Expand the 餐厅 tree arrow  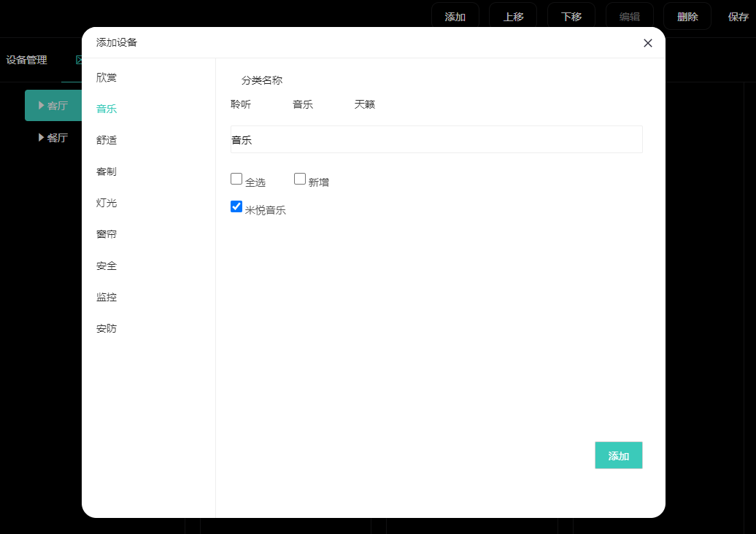pos(41,137)
